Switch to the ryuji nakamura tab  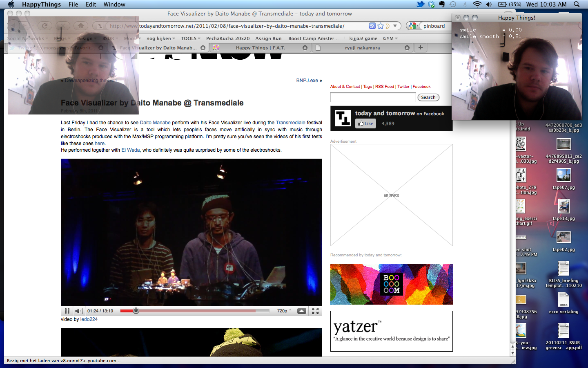tap(362, 48)
